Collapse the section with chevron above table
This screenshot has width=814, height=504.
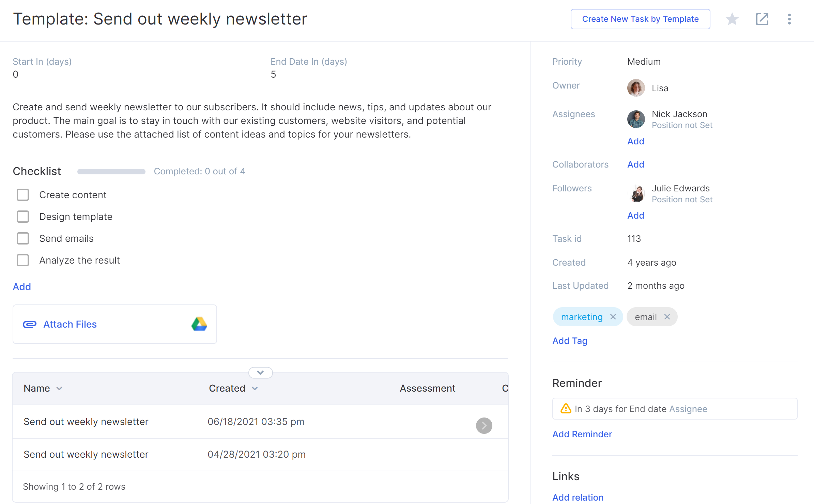260,373
